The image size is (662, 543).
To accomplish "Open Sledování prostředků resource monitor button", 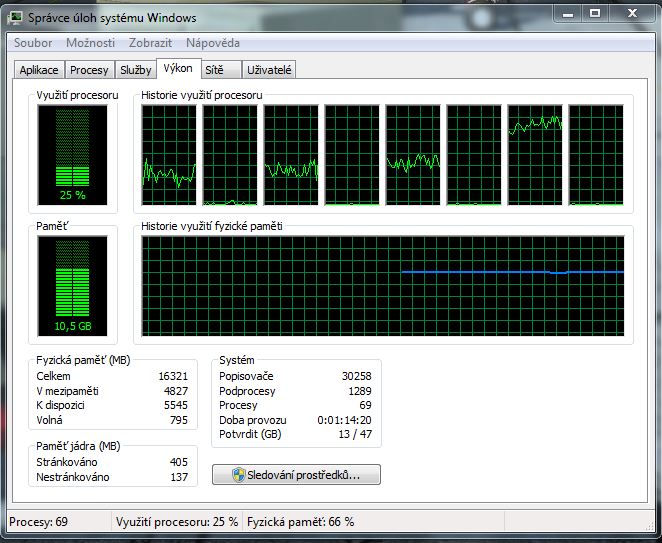I will (x=296, y=475).
